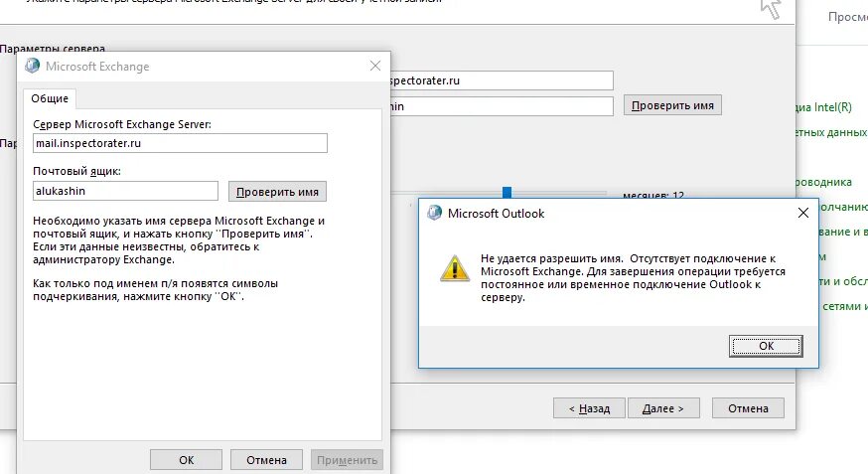Click Проверить имя in the background wizard window
Image resolution: width=868 pixels, height=474 pixels.
[672, 105]
